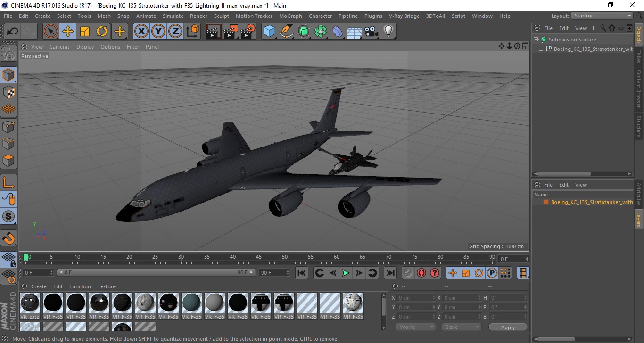Add a Camera object
The width and height of the screenshot is (644, 343).
point(372,32)
